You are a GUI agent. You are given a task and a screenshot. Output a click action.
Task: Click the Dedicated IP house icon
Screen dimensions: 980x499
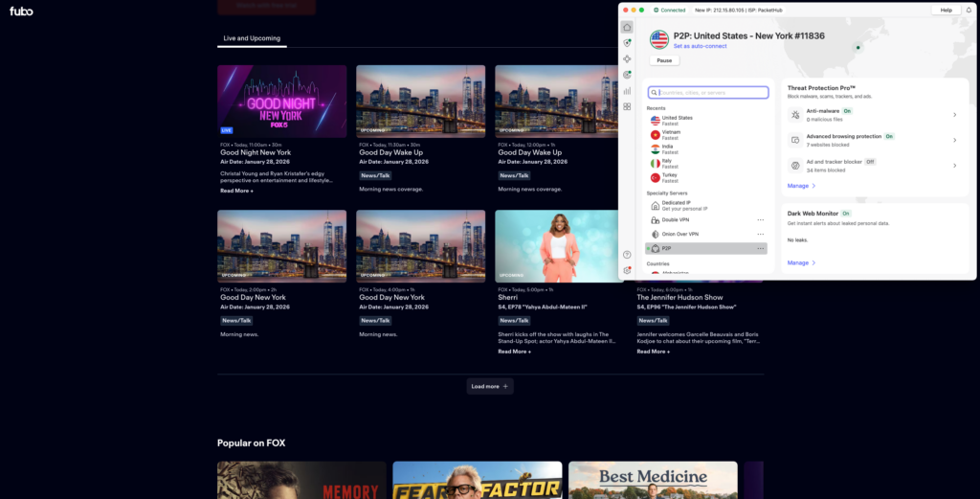pos(655,206)
